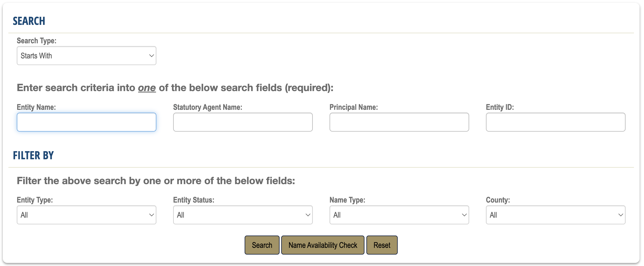The height and width of the screenshot is (266, 644).
Task: Click the FILTER BY section heading
Action: [33, 155]
